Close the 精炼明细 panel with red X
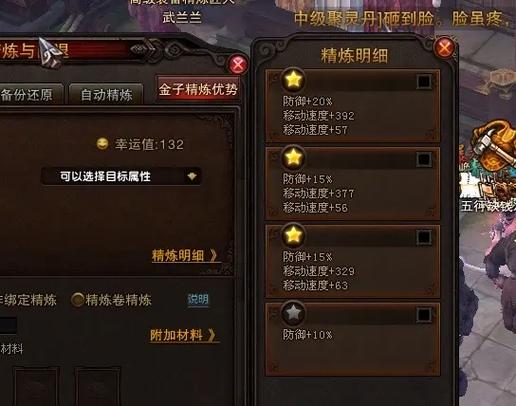This screenshot has width=516, height=406. coord(444,48)
